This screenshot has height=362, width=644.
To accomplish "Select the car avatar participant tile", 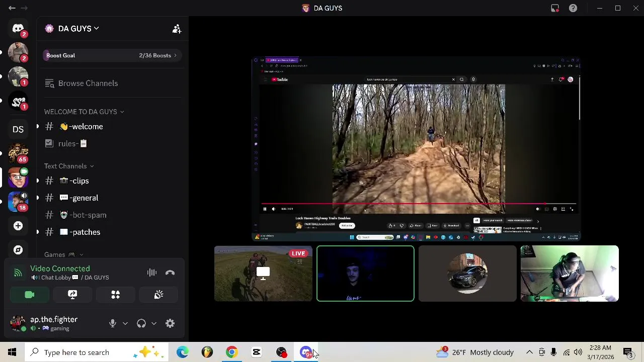I will coord(467,274).
